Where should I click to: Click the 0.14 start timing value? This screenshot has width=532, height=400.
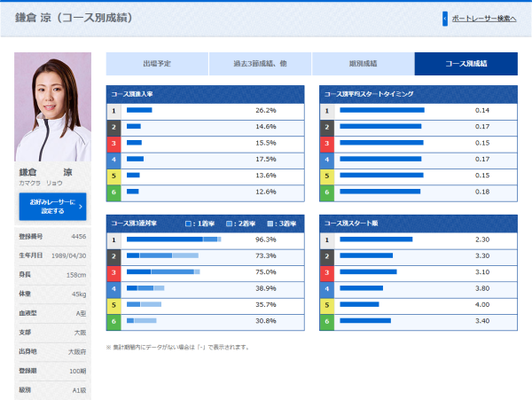pyautogui.click(x=482, y=111)
